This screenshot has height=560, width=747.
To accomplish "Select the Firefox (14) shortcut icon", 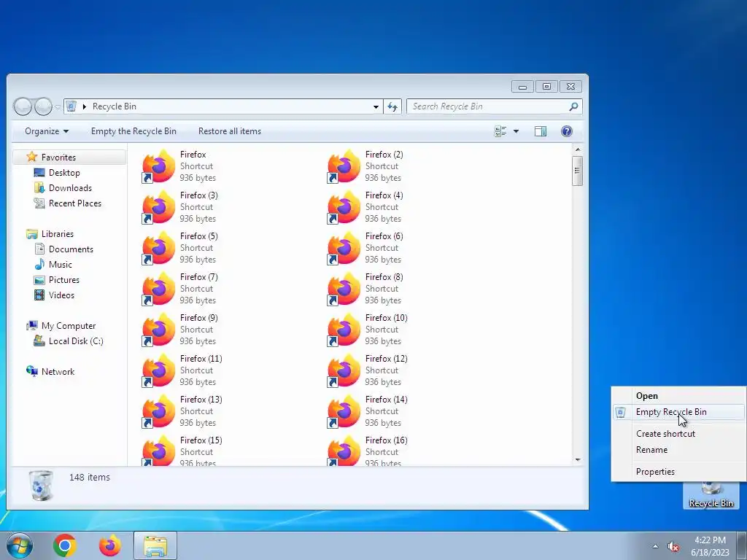I will click(x=344, y=412).
